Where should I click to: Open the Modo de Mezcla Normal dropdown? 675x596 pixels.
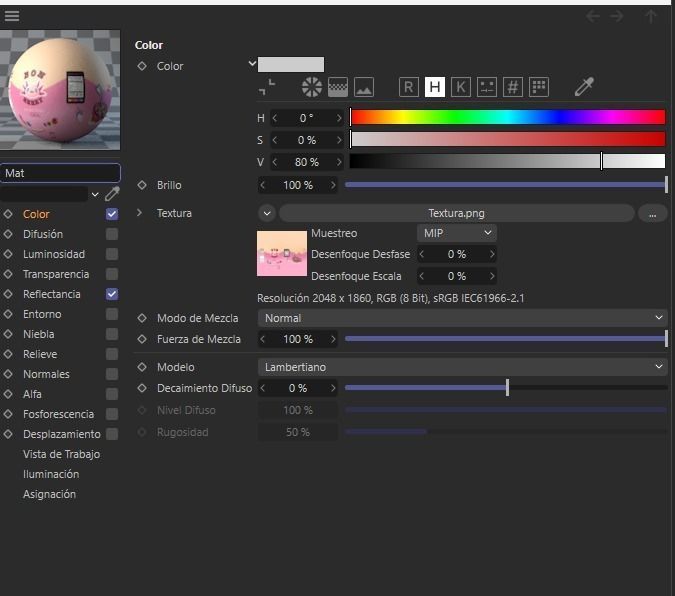(462, 318)
